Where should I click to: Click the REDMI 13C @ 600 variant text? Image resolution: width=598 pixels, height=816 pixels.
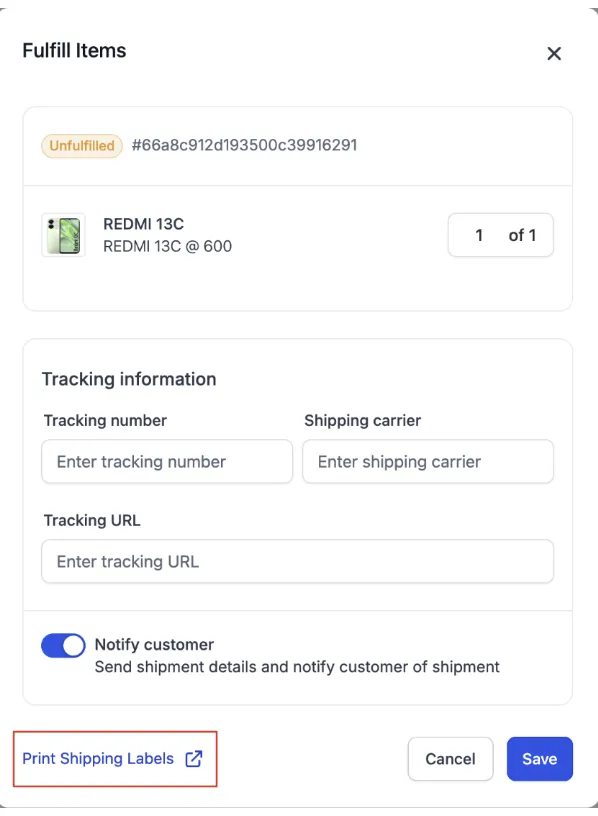(168, 246)
